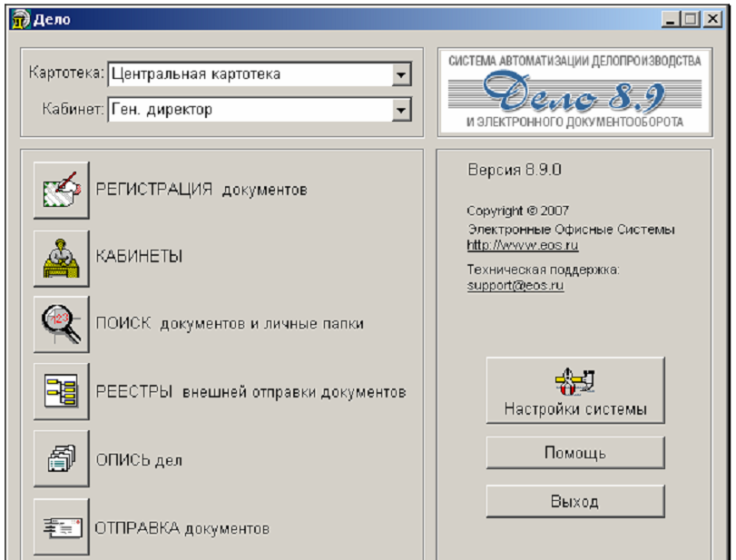Minimize the Дело window
Viewport: 736px width, 560px height.
click(x=672, y=19)
